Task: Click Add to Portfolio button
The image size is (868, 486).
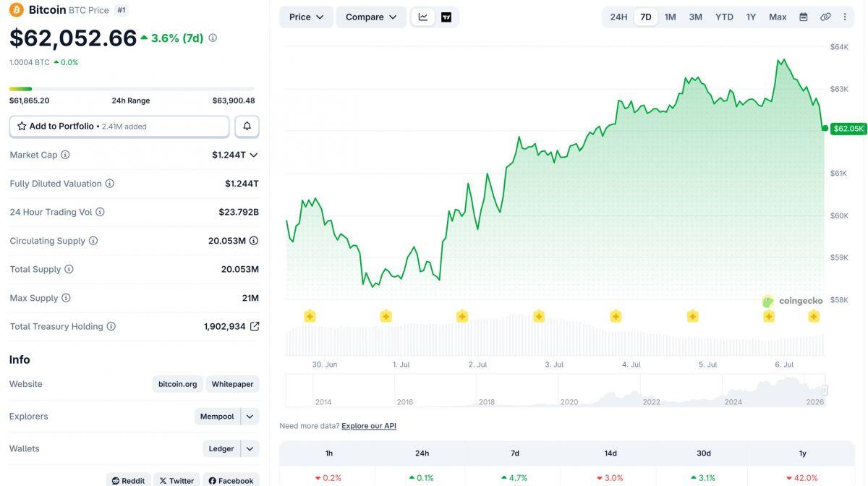Action: pos(119,126)
